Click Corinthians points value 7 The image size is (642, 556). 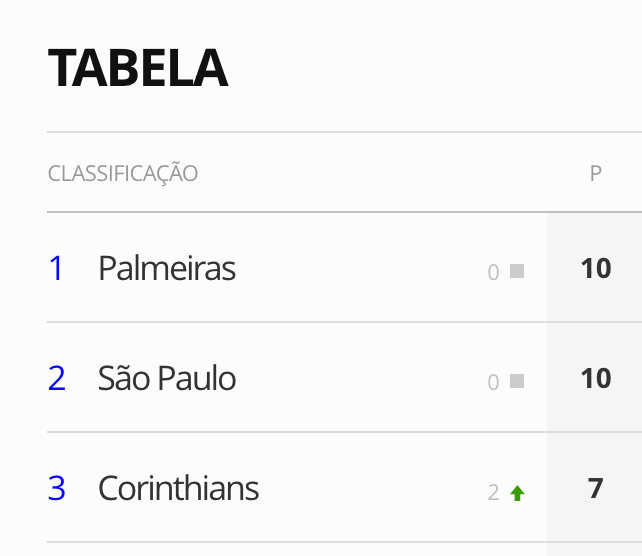pos(595,489)
